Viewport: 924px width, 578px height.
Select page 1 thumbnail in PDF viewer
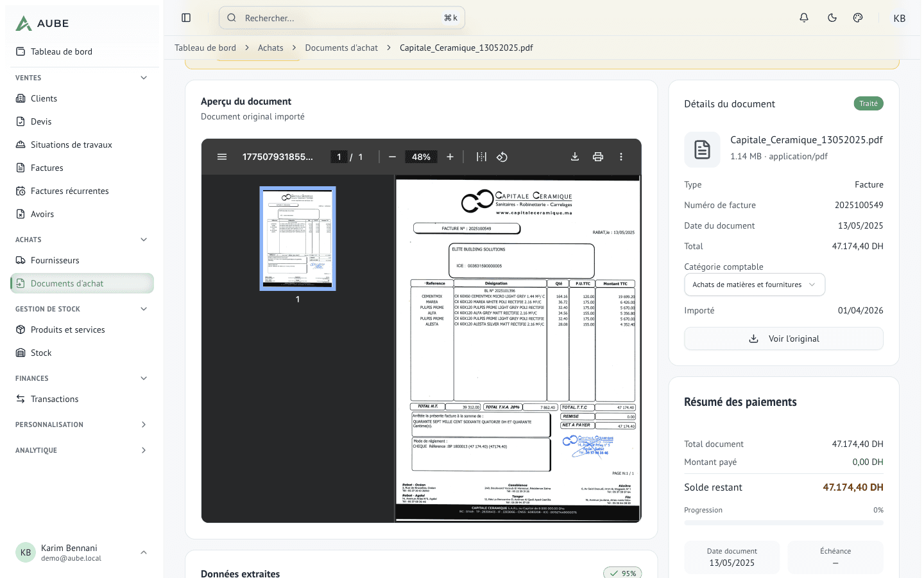click(x=298, y=238)
